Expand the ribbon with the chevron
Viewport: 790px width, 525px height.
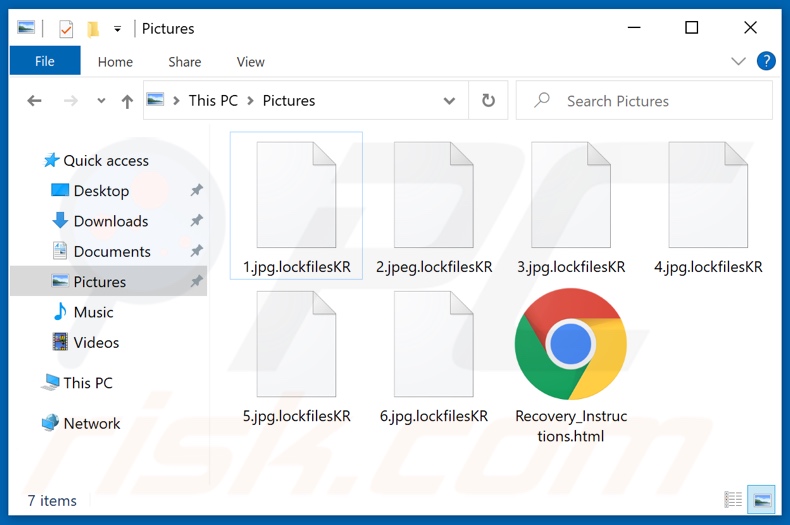738,61
